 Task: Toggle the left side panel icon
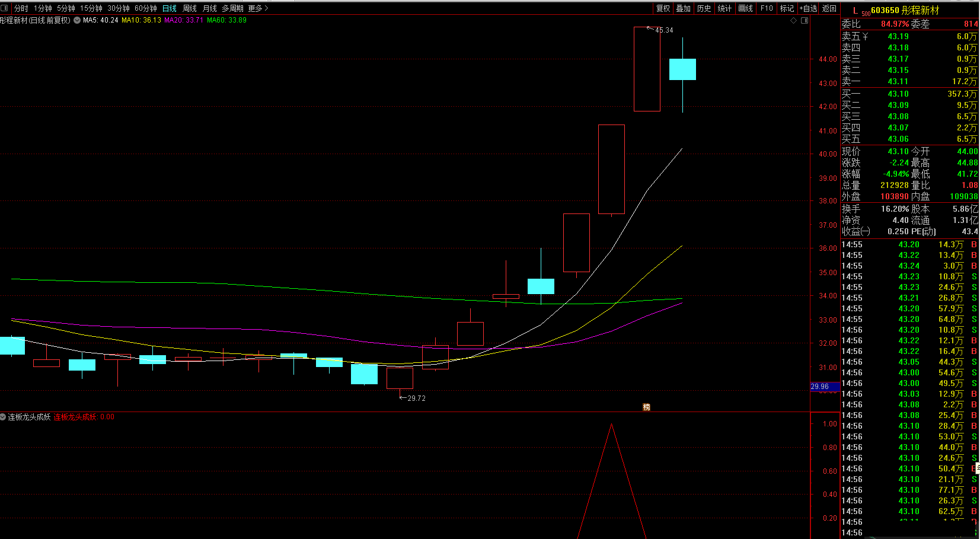[5, 8]
